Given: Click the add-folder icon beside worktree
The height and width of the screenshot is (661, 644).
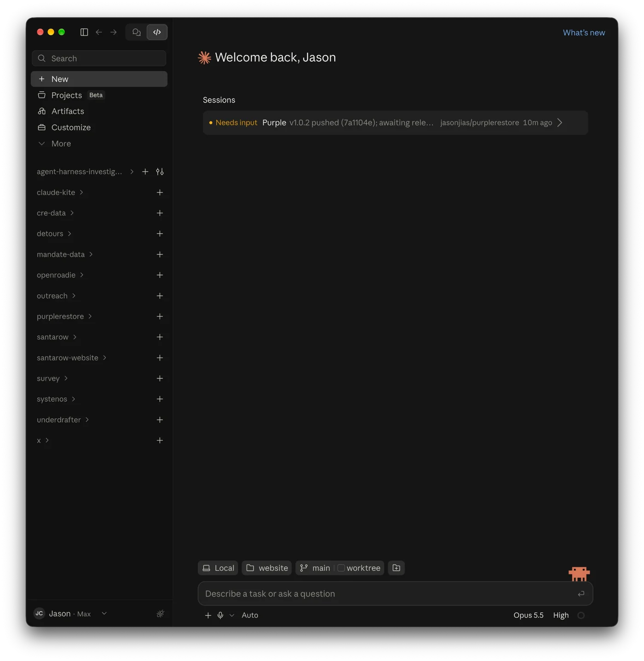Looking at the screenshot, I should (x=396, y=568).
